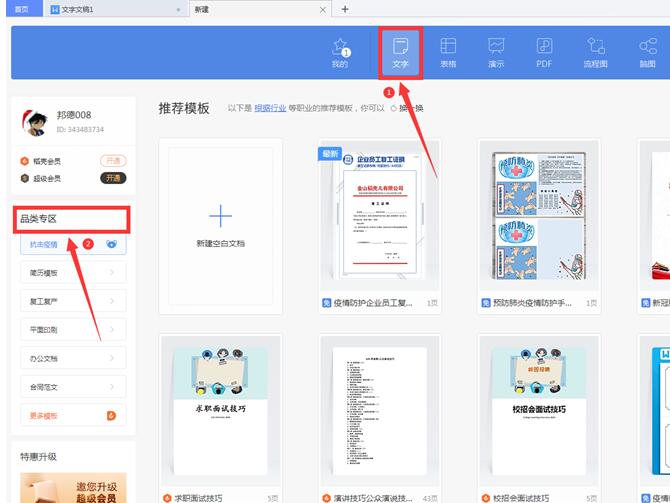Click the 推荐模板 heading

coord(184,108)
